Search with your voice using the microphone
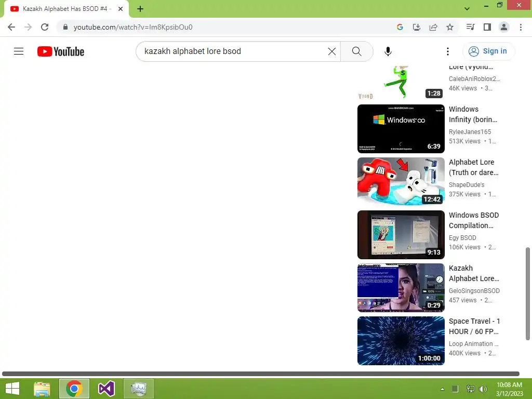 tap(388, 51)
